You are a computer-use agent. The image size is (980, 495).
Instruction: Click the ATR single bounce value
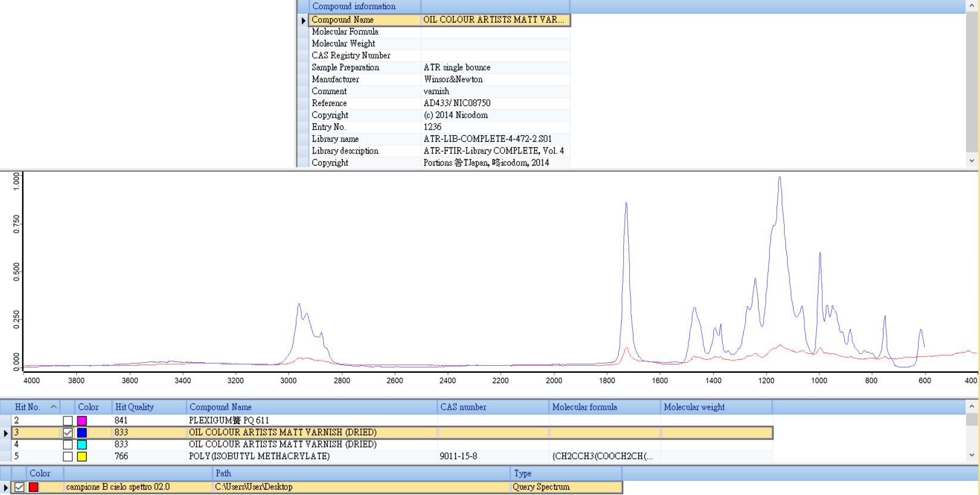pos(457,67)
